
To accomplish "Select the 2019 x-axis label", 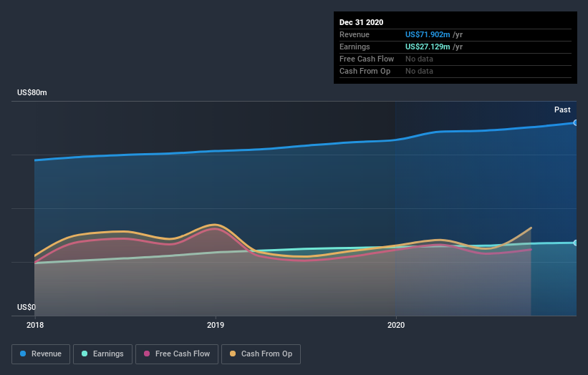I will (216, 325).
